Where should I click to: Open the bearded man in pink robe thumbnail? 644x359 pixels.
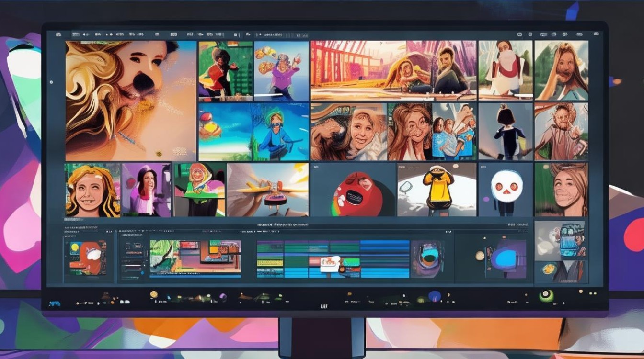561,132
